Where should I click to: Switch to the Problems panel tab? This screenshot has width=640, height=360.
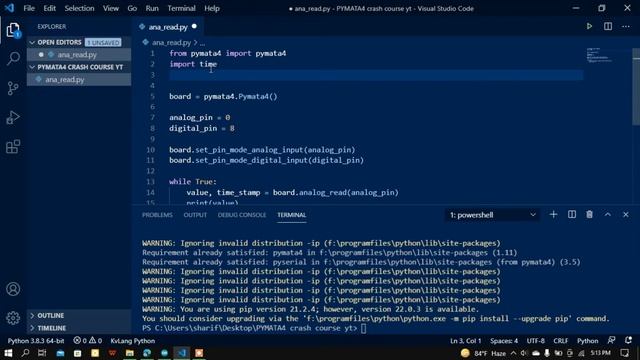coord(157,215)
